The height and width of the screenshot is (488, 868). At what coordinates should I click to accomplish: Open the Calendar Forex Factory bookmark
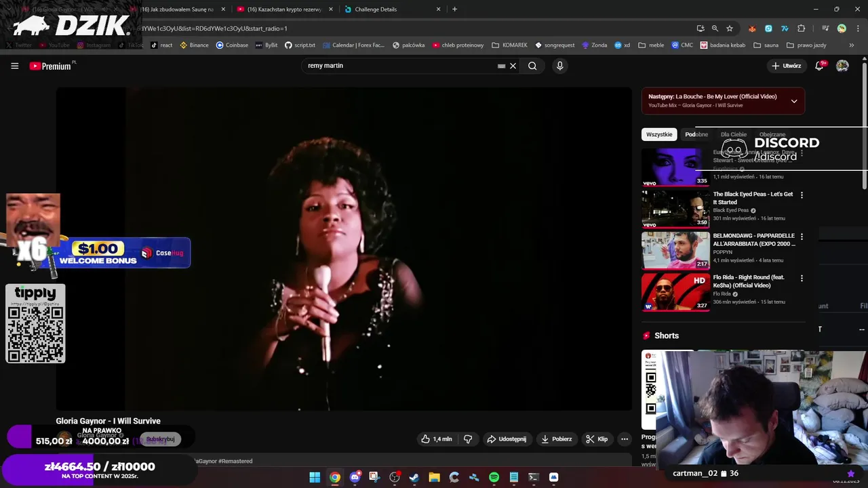[353, 45]
